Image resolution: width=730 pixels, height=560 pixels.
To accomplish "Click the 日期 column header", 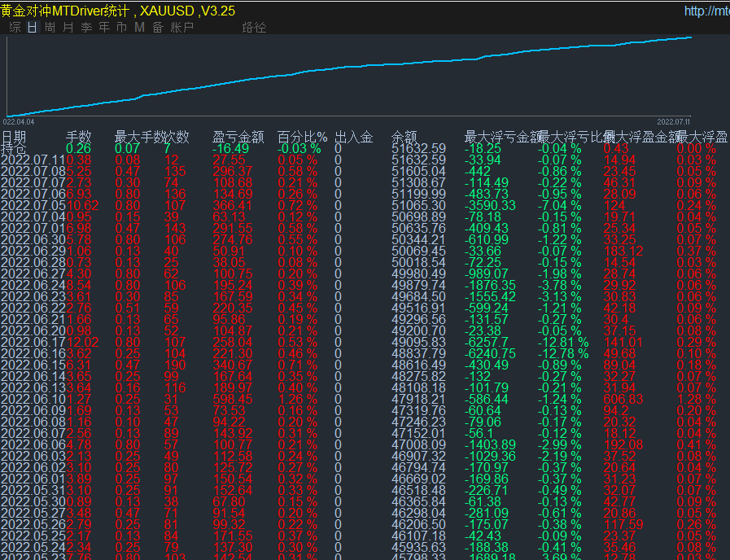I will (x=14, y=137).
